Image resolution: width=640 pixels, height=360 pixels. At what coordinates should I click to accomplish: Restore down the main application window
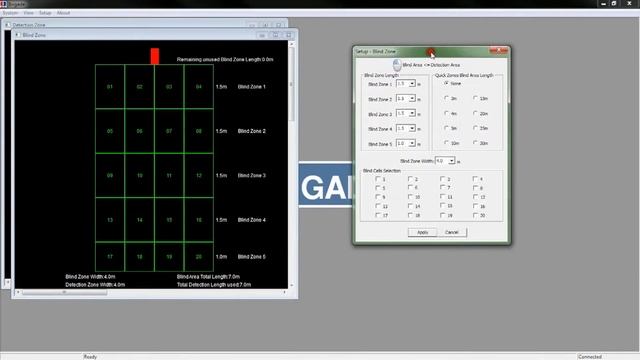tap(614, 4)
